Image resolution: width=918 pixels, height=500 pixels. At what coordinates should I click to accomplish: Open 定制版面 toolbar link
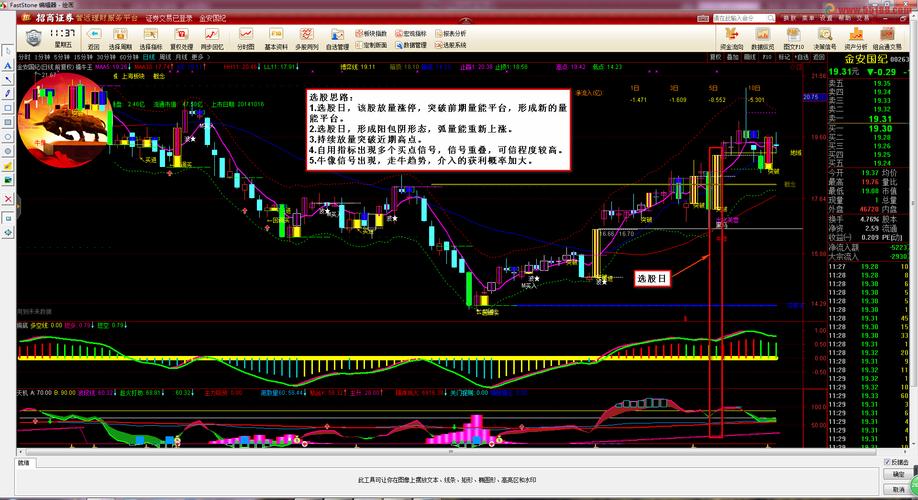click(371, 44)
